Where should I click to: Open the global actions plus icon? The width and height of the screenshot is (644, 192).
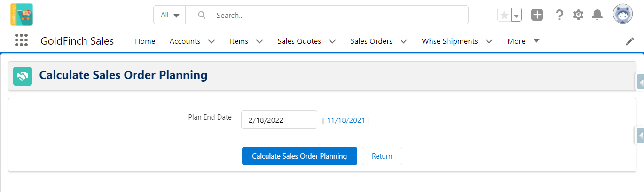click(537, 15)
